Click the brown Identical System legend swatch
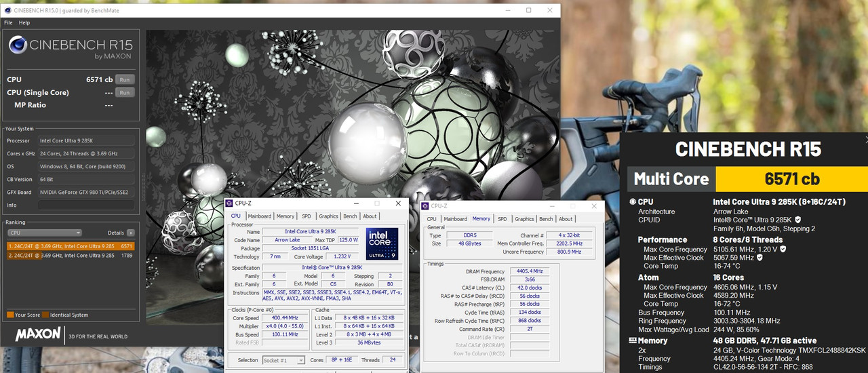 [45, 315]
